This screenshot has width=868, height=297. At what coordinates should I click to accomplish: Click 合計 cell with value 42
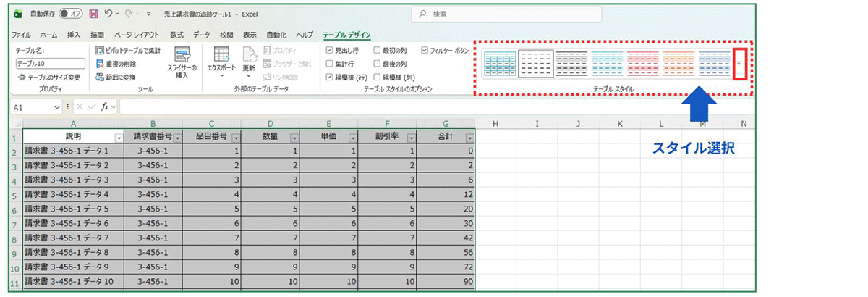[445, 238]
